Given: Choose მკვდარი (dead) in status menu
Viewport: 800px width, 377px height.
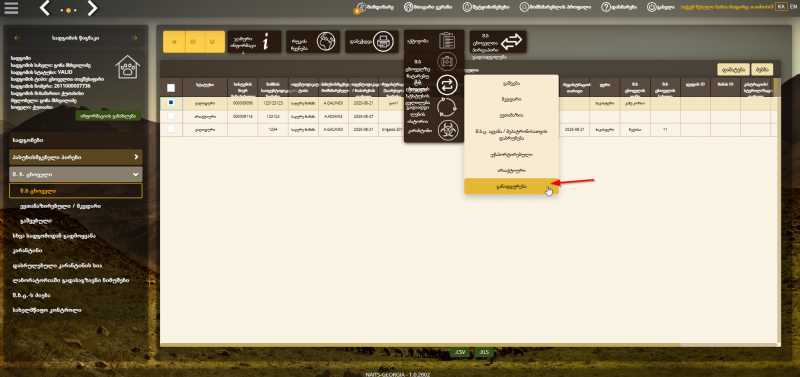Looking at the screenshot, I should point(511,99).
